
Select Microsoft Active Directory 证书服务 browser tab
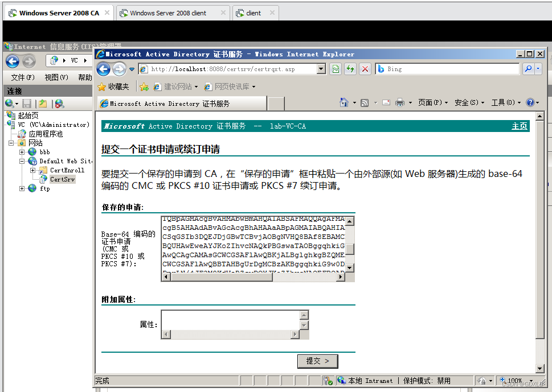182,104
